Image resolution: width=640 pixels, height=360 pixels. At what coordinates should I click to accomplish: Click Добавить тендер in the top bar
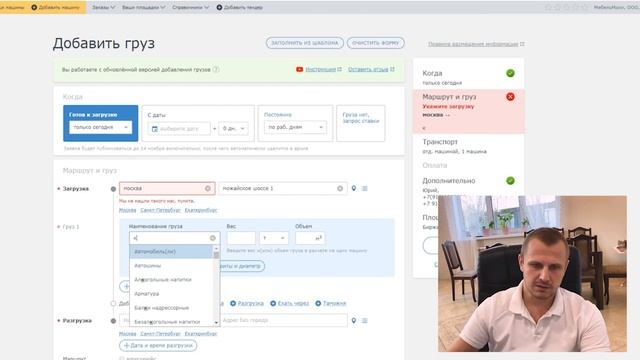(x=243, y=7)
